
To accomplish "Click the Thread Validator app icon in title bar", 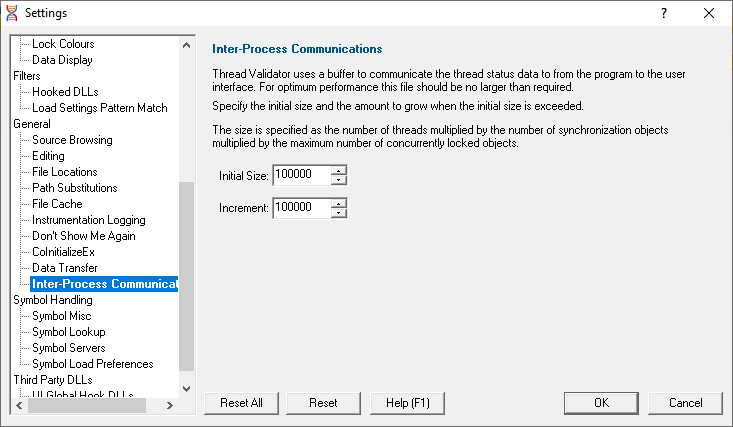I will point(12,13).
